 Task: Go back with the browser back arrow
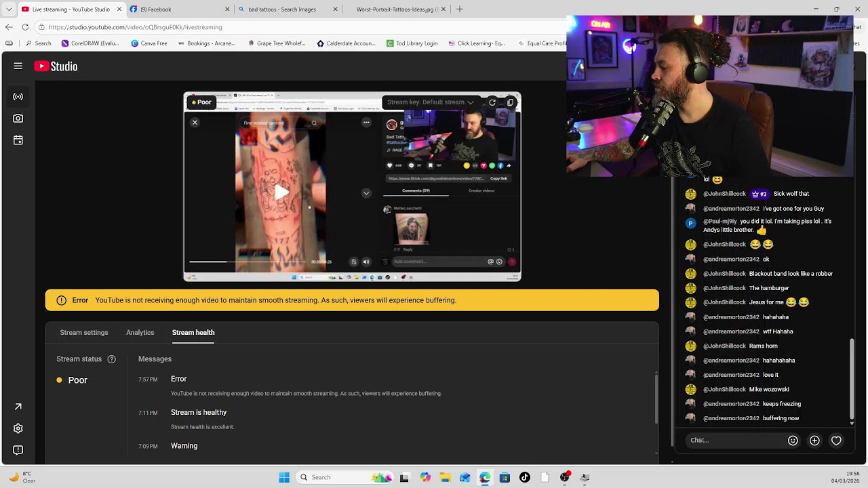click(x=9, y=27)
